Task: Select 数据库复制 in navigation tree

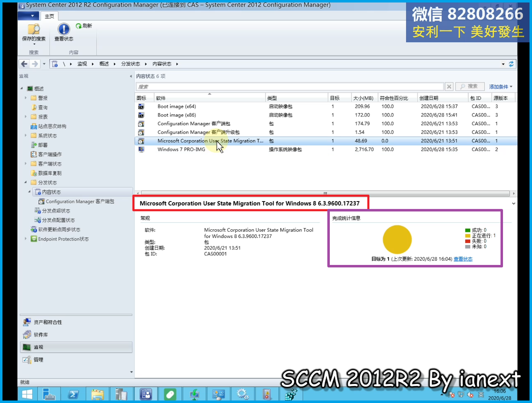Action: click(46, 173)
